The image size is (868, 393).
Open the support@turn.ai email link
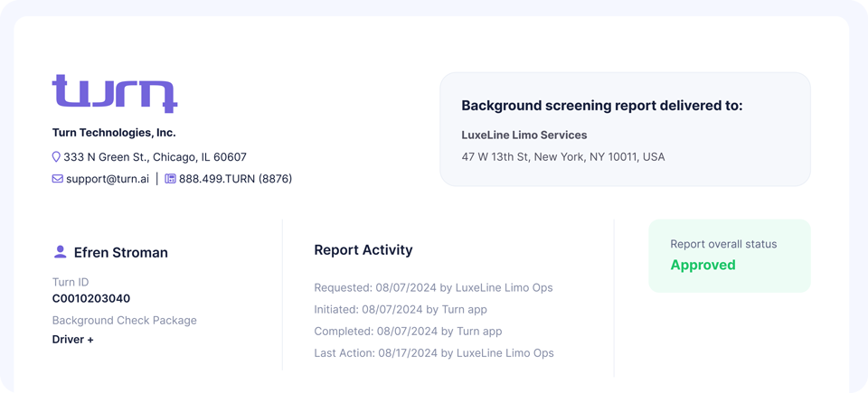pyautogui.click(x=107, y=179)
